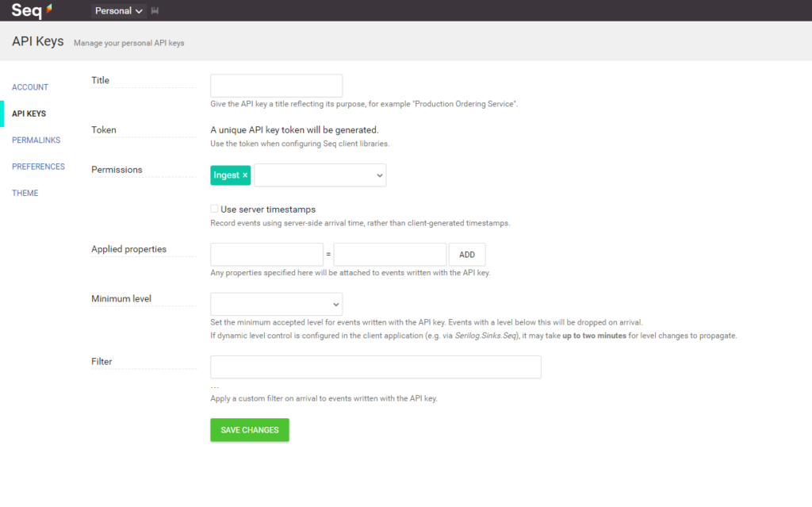812x507 pixels.
Task: Click the bookmark icon next to Personal
Action: [153, 10]
